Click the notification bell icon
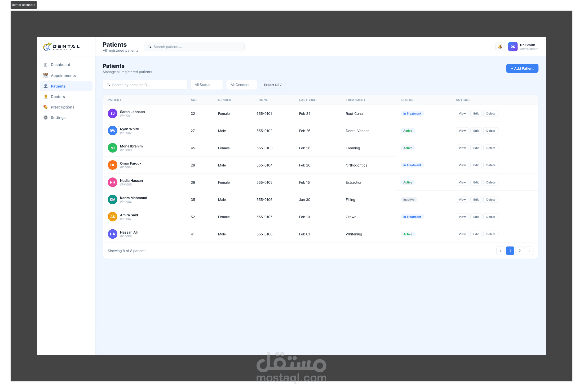 pos(500,47)
